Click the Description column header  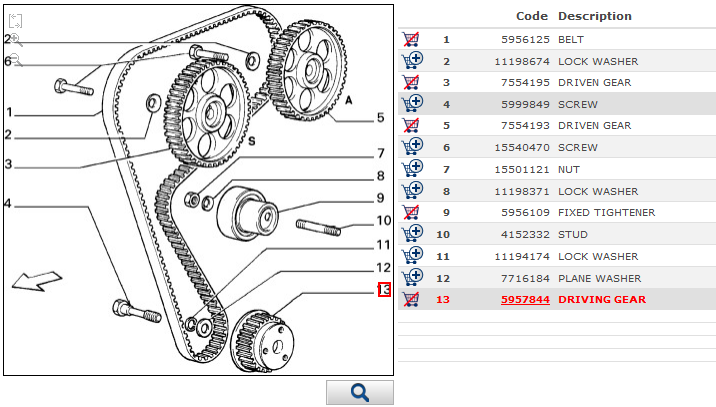click(x=594, y=16)
